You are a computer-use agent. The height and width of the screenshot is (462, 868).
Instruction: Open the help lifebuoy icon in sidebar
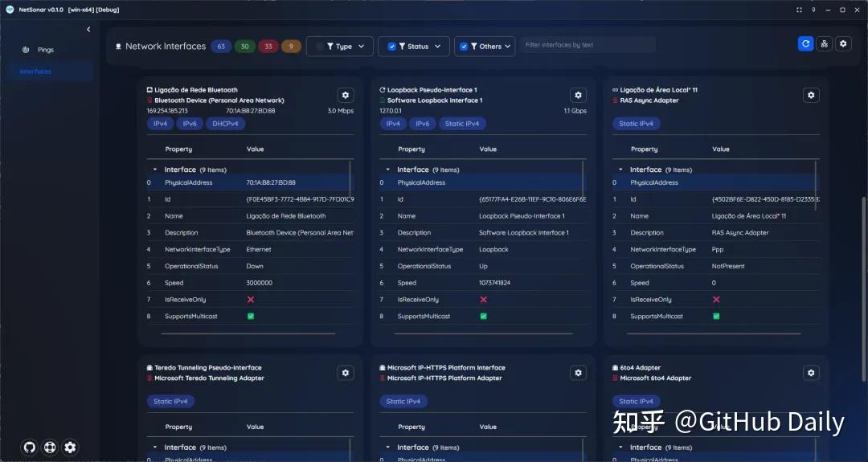coord(50,447)
